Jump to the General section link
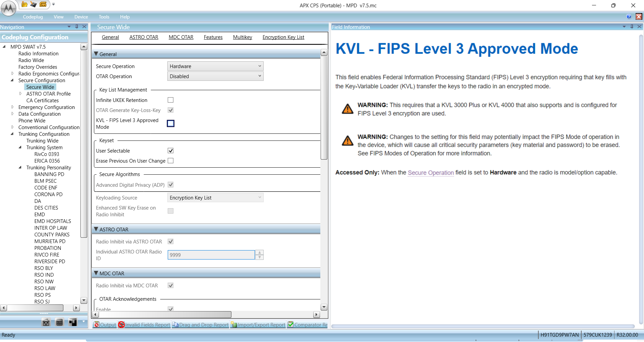644x342 pixels. (x=110, y=37)
